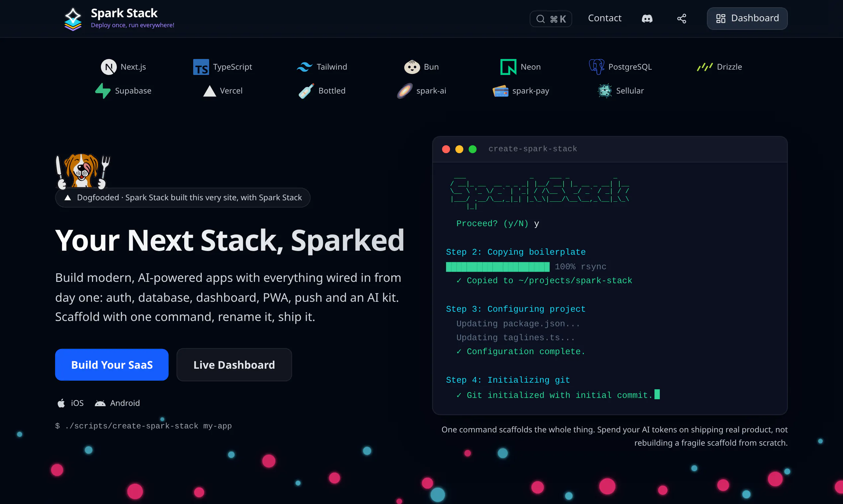
Task: Click the Build Your SaaS button
Action: tap(112, 365)
